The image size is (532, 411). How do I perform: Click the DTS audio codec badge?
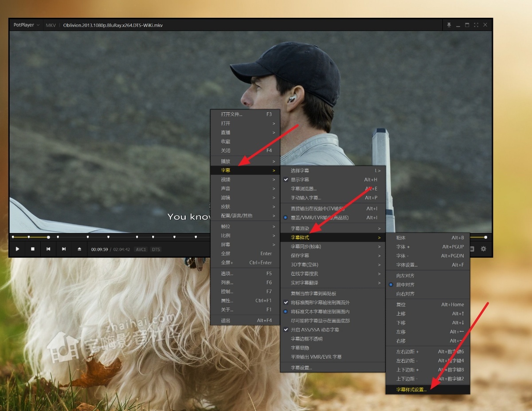coord(156,249)
